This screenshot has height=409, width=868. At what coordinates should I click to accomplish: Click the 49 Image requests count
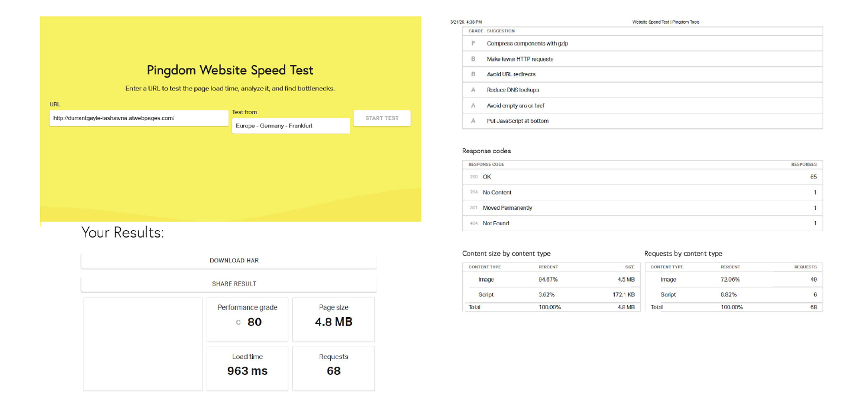[x=813, y=279]
